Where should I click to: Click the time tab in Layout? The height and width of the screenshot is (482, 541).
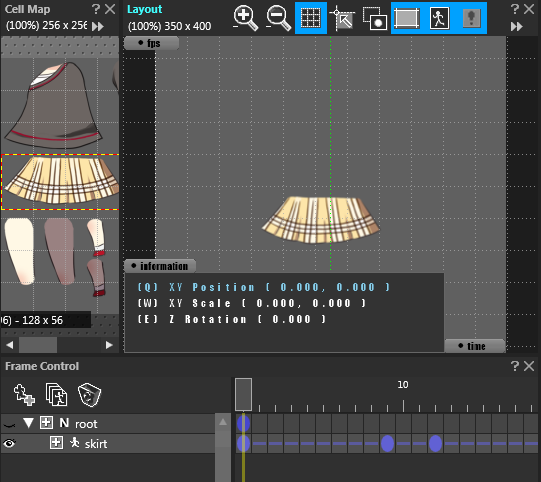pos(475,346)
